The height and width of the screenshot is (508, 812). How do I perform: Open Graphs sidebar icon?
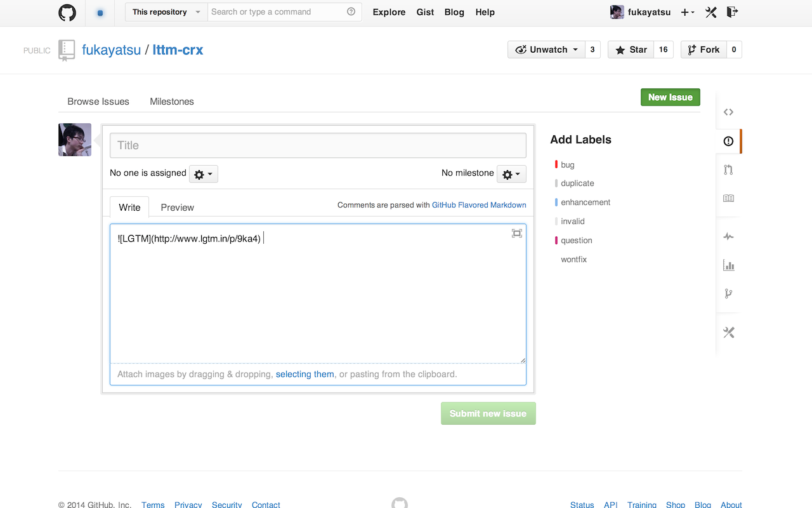click(728, 265)
